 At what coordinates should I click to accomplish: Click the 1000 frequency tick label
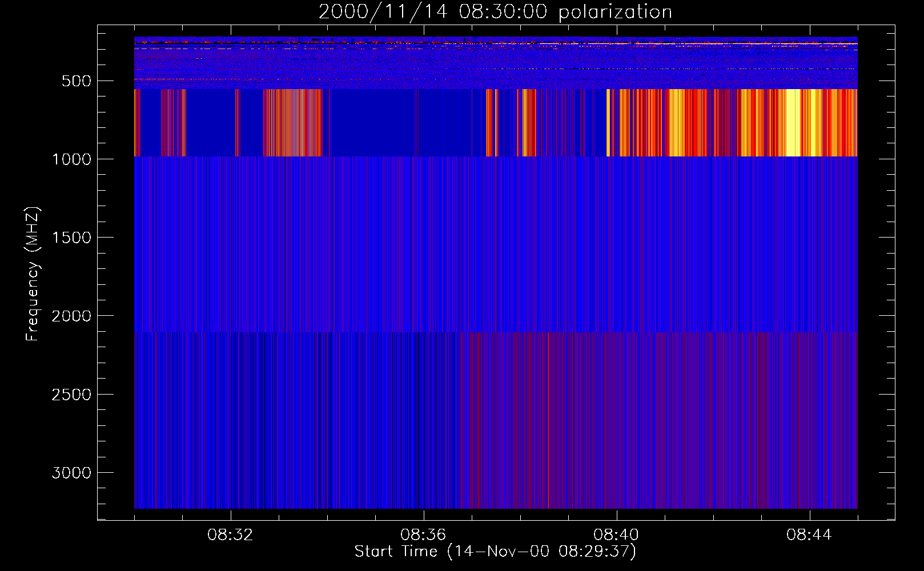[71, 159]
